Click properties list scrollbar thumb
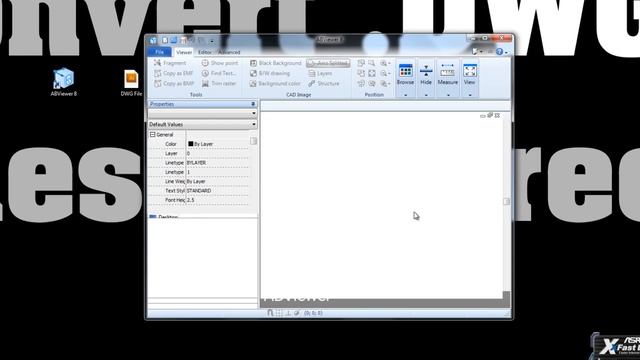This screenshot has height=360, width=640. pyautogui.click(x=253, y=141)
